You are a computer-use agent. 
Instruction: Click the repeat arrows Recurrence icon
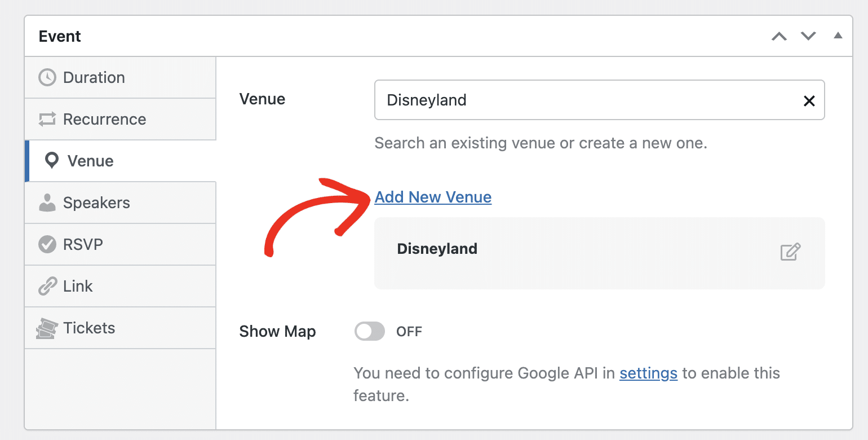(x=47, y=119)
